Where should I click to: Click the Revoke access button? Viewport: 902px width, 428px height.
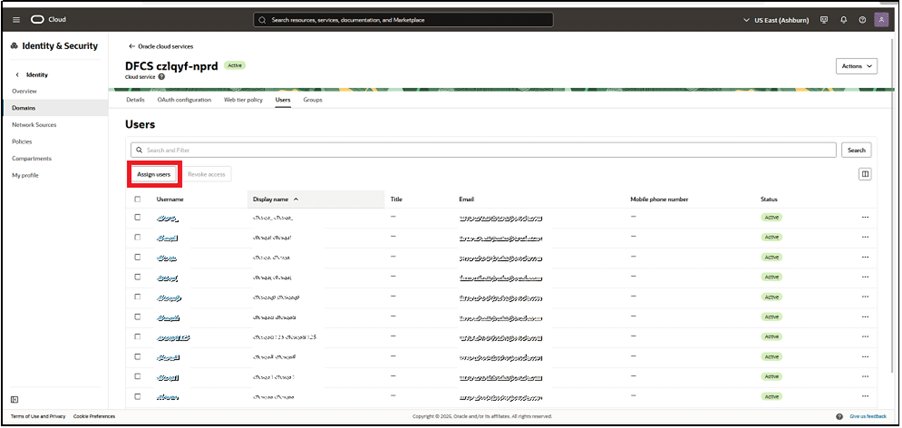point(207,174)
